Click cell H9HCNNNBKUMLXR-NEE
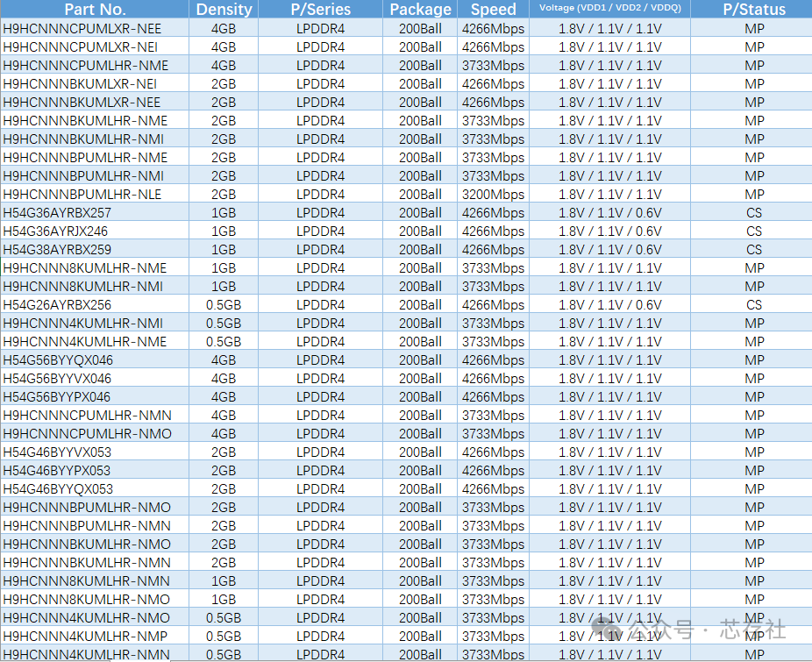The height and width of the screenshot is (662, 812). point(95,102)
